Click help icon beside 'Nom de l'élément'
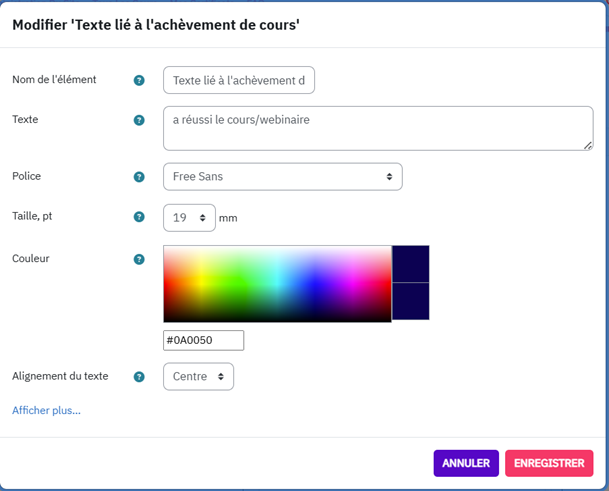 [139, 80]
